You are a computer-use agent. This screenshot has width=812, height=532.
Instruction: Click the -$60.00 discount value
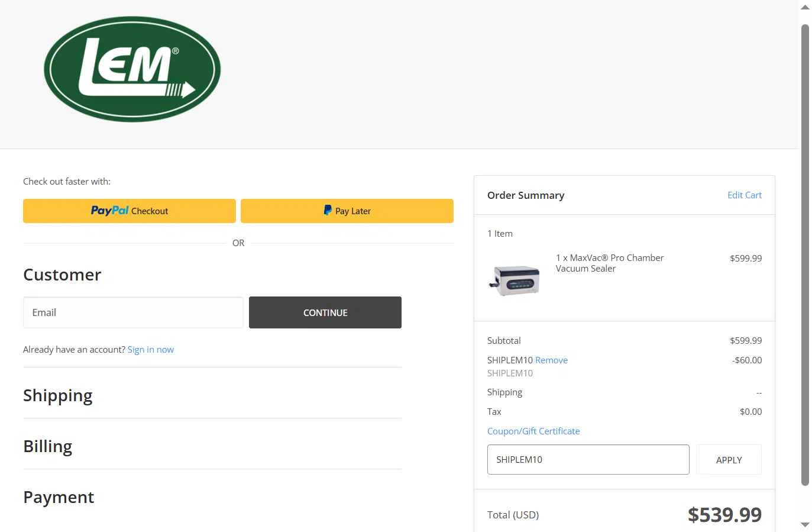[x=747, y=360]
